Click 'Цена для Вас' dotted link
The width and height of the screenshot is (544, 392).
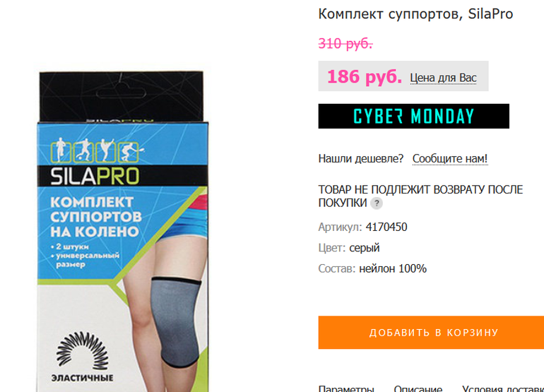click(443, 78)
